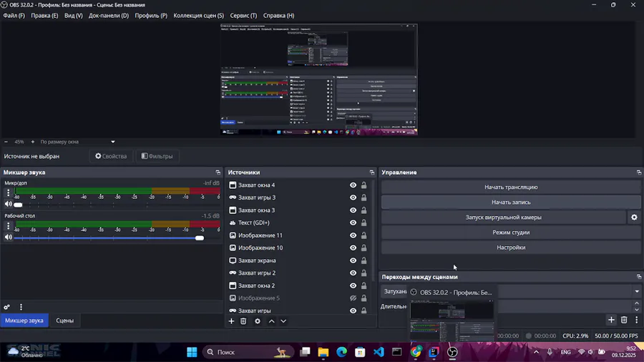Image resolution: width=644 pixels, height=362 pixels.
Task: Toggle lock on Захват окна 3
Action: [x=364, y=210]
